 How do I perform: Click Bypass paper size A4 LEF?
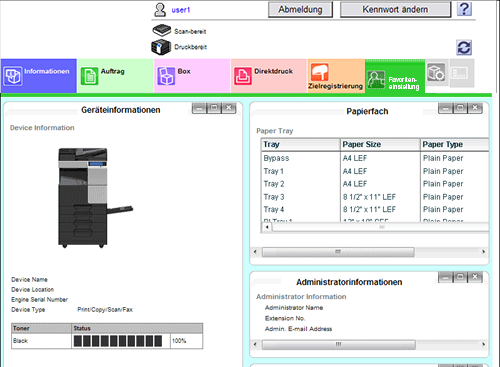355,158
